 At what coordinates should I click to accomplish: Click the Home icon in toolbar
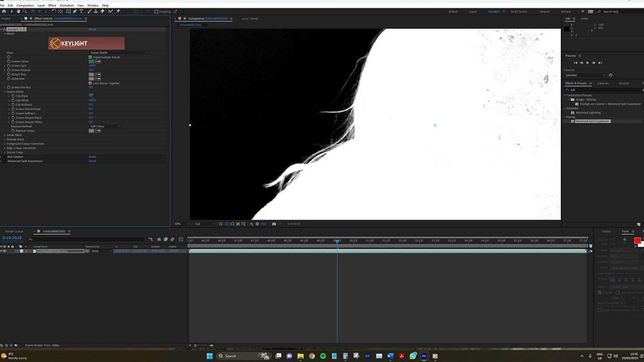pos(4,11)
